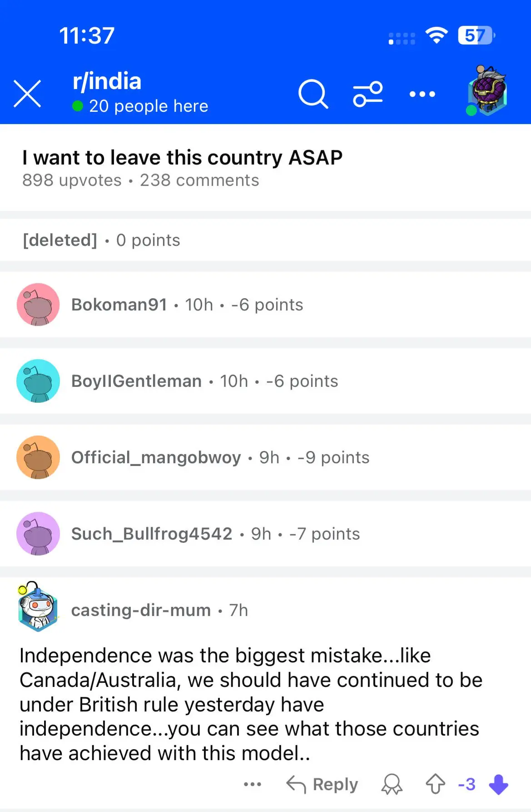Screen dimensions: 531x812
Task: Tap Bokoman91's pink avatar icon
Action: pos(38,305)
